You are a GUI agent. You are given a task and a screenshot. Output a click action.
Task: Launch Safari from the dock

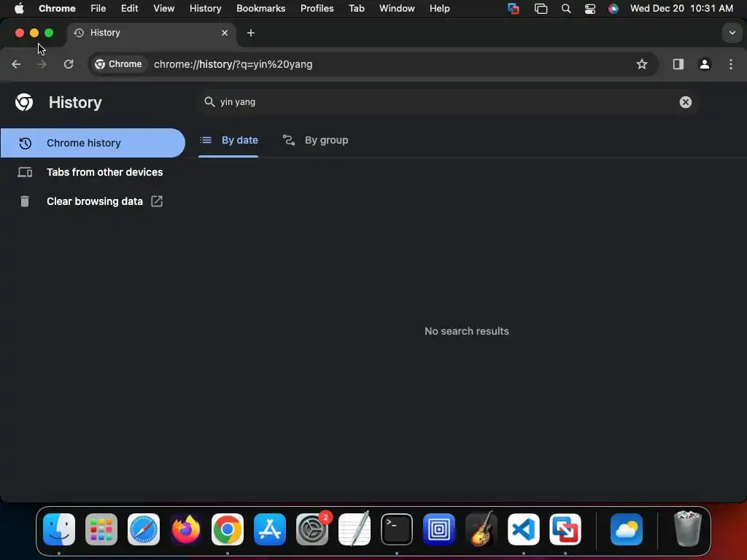144,529
